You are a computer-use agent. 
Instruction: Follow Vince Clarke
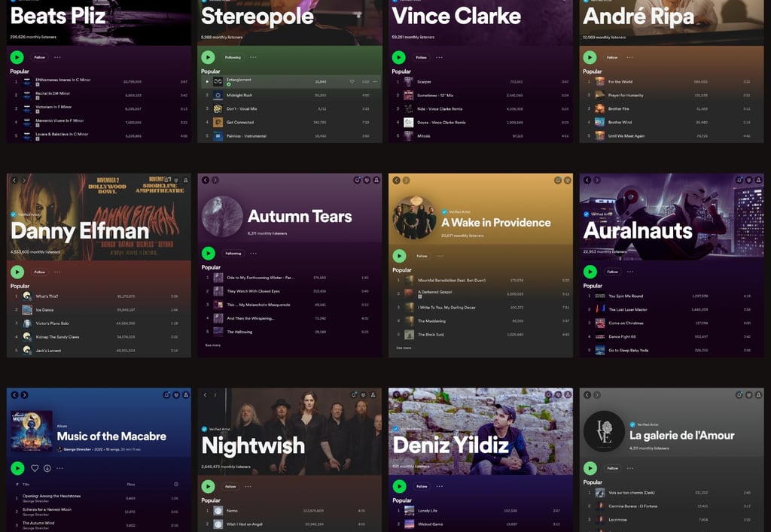tap(422, 57)
